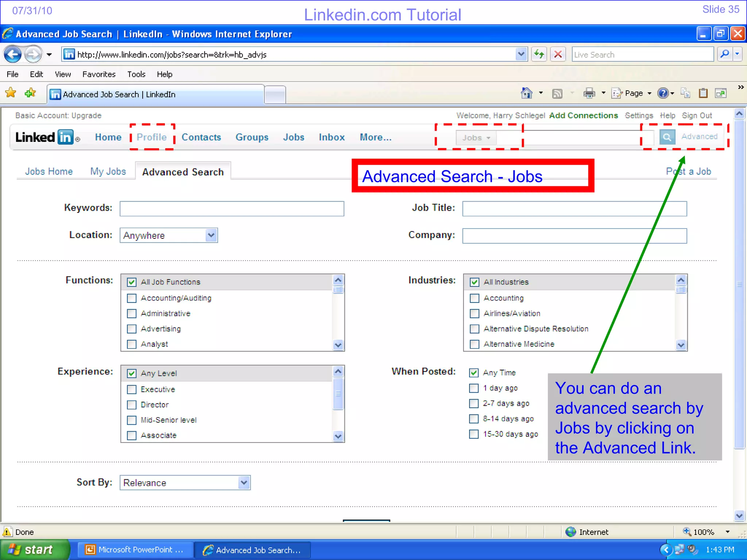This screenshot has width=747, height=560.
Task: Toggle All Industries checkbox
Action: click(475, 282)
